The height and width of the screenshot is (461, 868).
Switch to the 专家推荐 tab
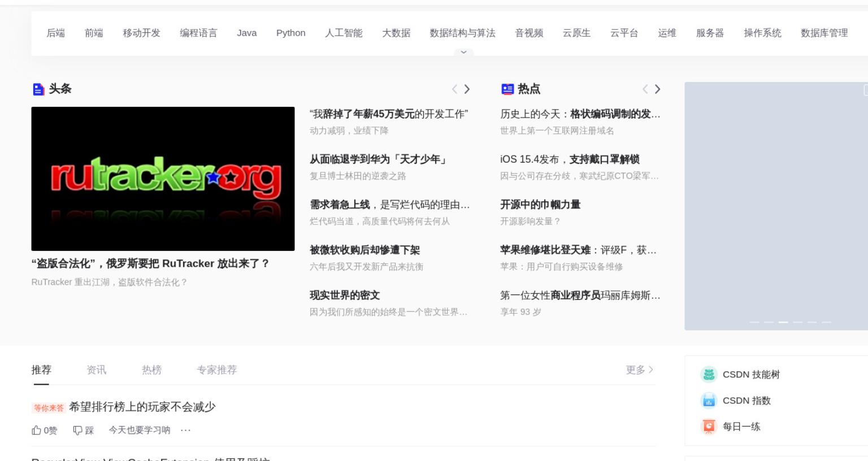(217, 370)
